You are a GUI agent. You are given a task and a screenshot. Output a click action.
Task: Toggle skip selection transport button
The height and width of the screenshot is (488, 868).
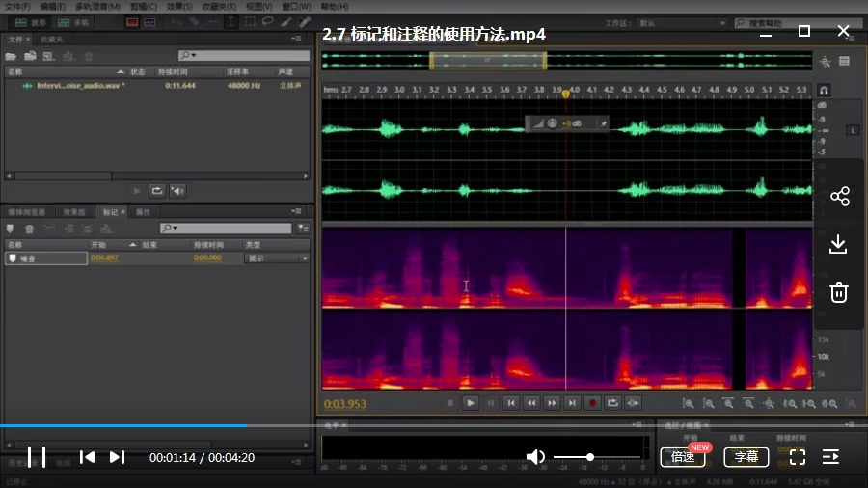(x=634, y=403)
